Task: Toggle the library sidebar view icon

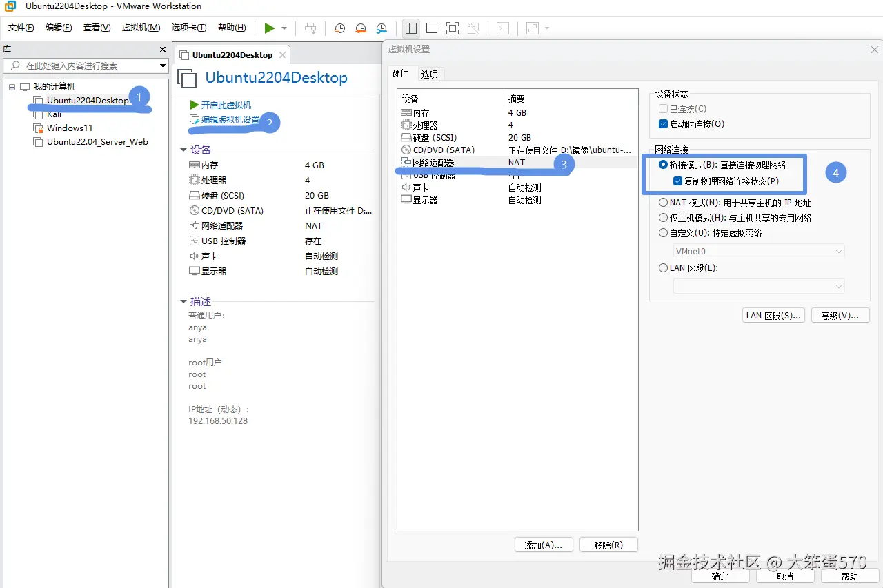Action: pyautogui.click(x=411, y=28)
